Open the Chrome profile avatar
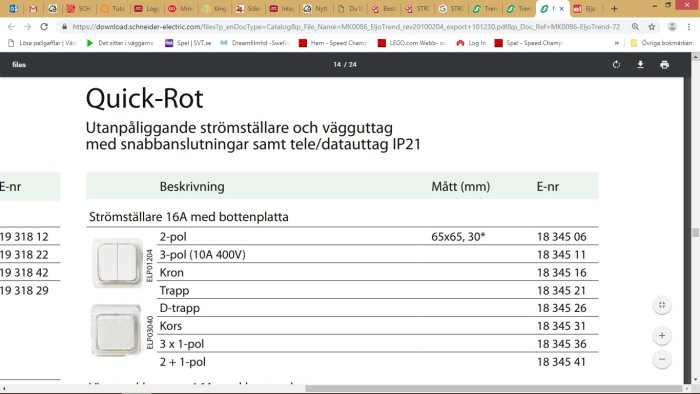Screen dimensions: 700x394 pos(672,27)
